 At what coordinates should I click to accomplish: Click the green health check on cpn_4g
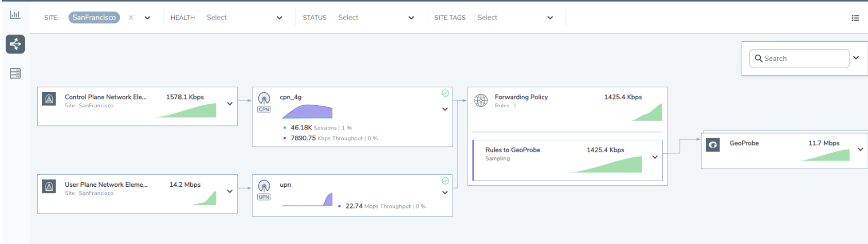pos(445,93)
